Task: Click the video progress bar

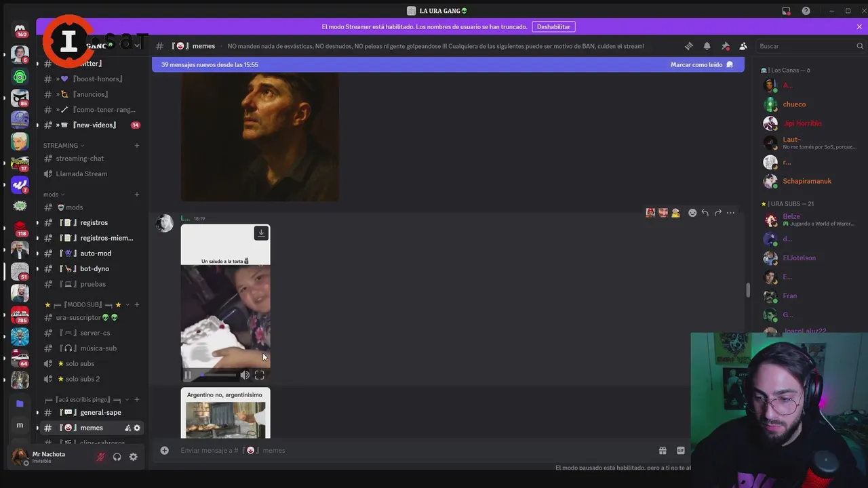Action: tap(217, 375)
